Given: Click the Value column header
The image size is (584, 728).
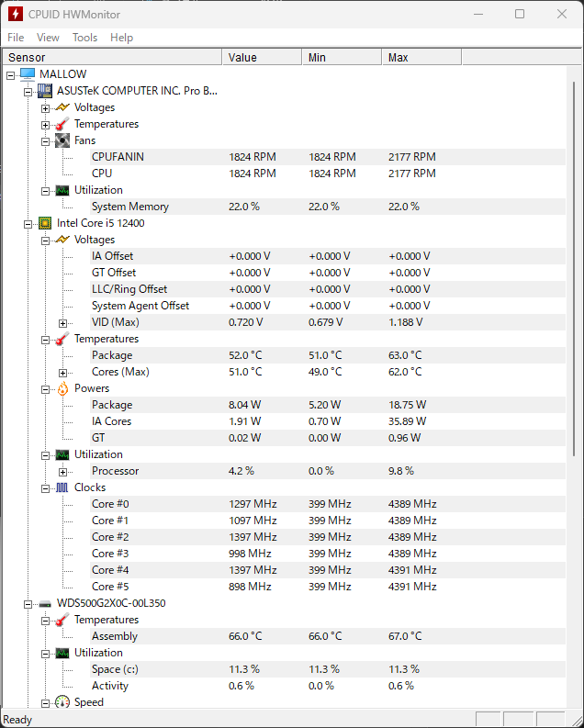Looking at the screenshot, I should pyautogui.click(x=262, y=57).
